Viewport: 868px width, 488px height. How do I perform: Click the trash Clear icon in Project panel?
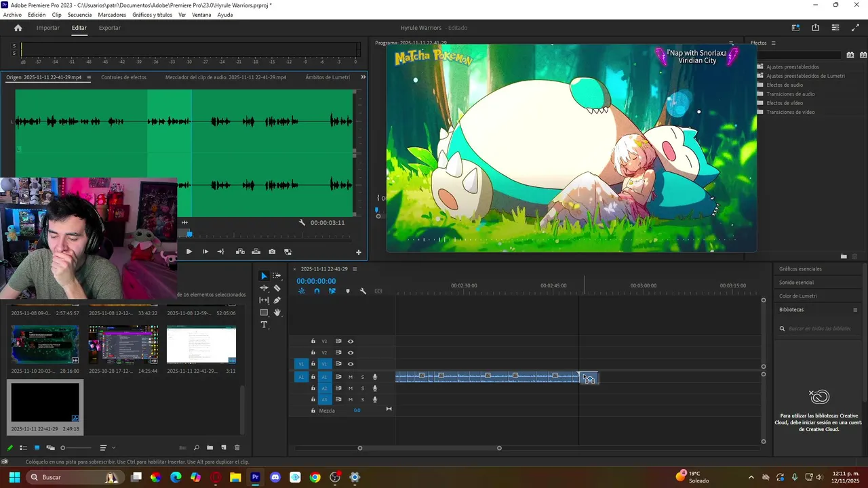pos(237,447)
